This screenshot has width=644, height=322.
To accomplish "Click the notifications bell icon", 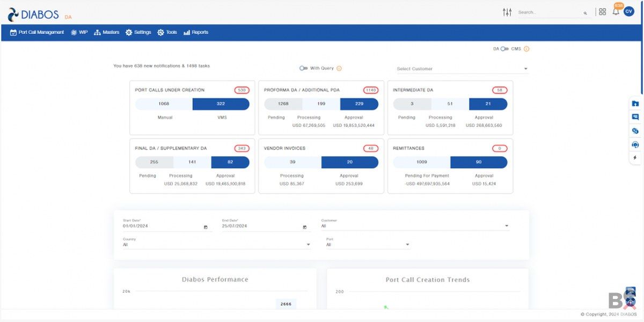I will tap(616, 12).
